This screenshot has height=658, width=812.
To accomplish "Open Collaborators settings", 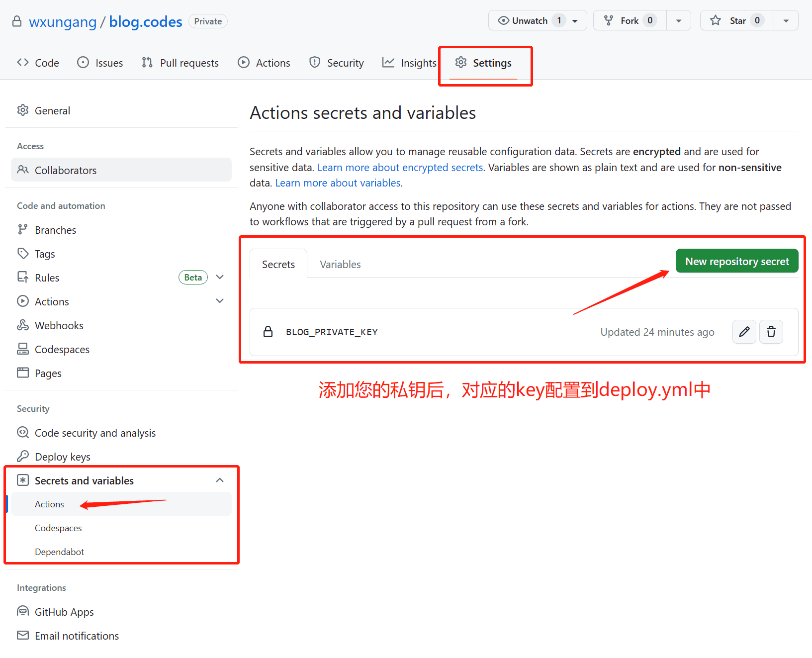I will click(x=121, y=170).
